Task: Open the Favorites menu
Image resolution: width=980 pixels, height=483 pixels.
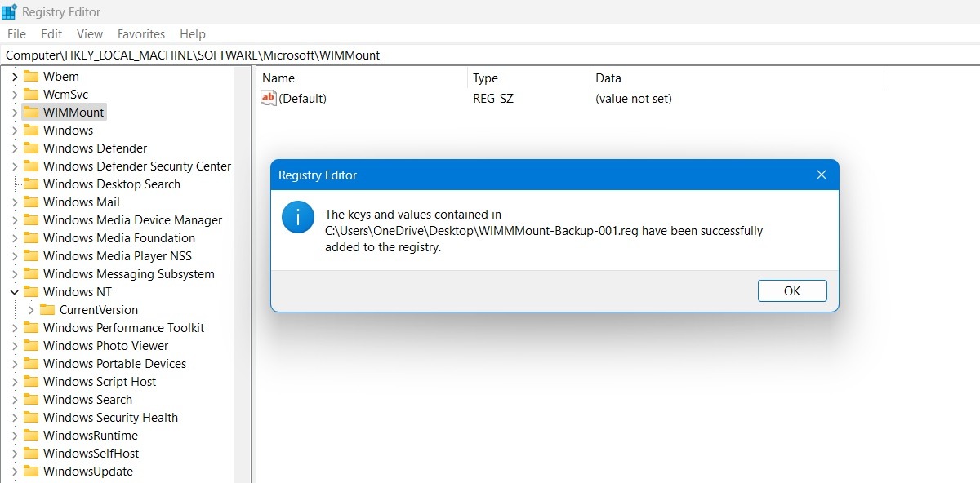Action: click(x=140, y=33)
